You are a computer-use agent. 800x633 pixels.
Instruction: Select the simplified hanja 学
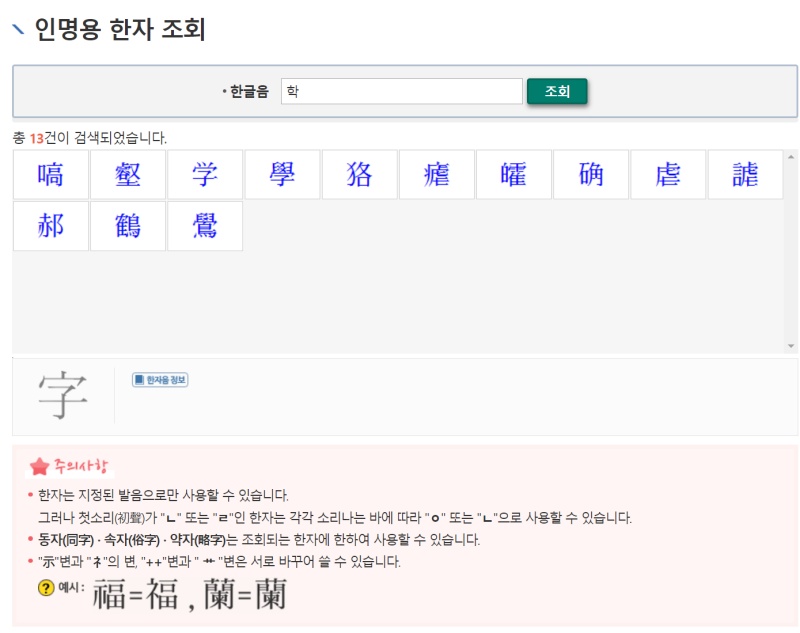point(204,173)
